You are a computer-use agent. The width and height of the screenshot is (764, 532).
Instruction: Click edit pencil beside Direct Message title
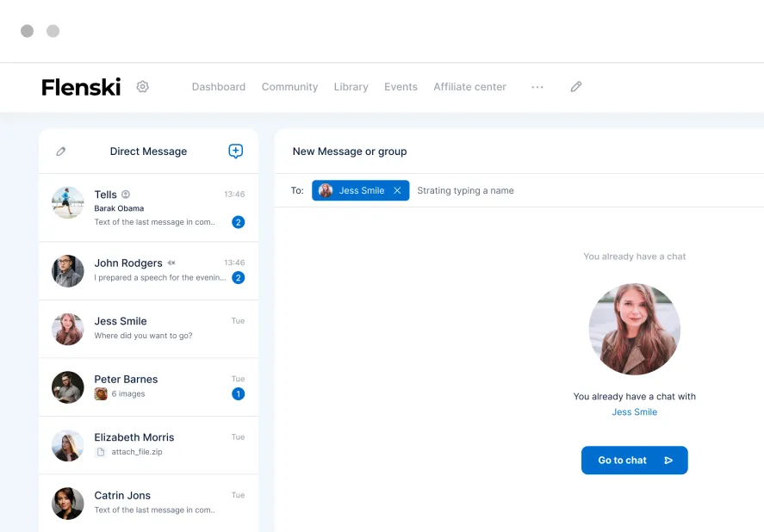click(x=61, y=152)
